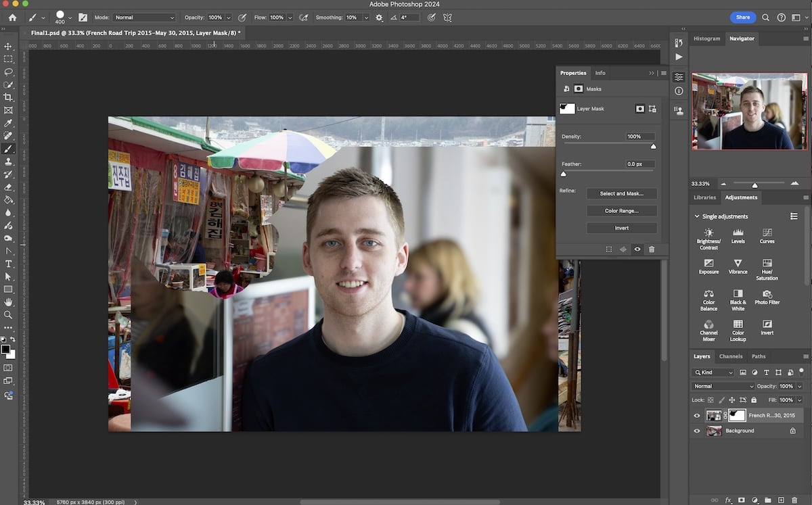Switch to the Channels tab
Viewport: 812px width, 505px height.
point(730,356)
